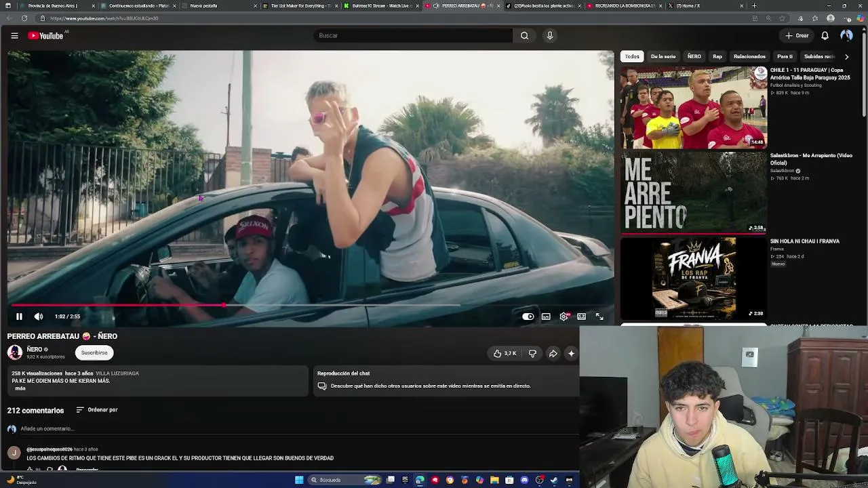Toggle subtitles in the player
868x488 pixels.
click(546, 317)
